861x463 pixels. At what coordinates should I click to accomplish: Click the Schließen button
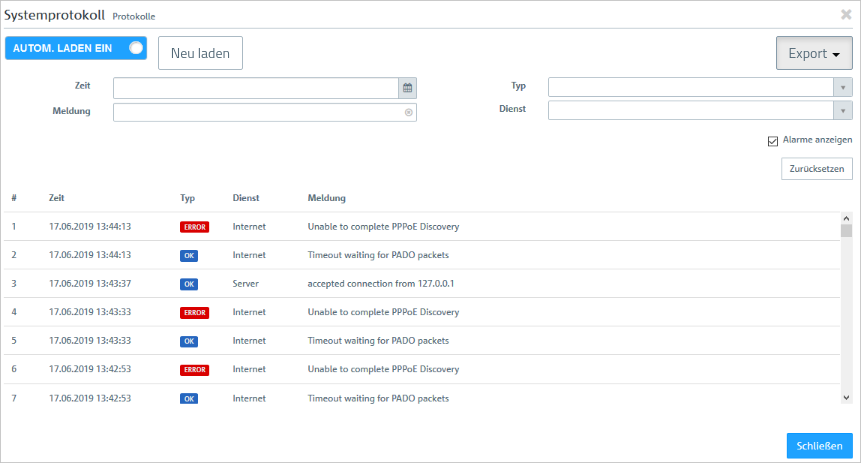tap(819, 446)
